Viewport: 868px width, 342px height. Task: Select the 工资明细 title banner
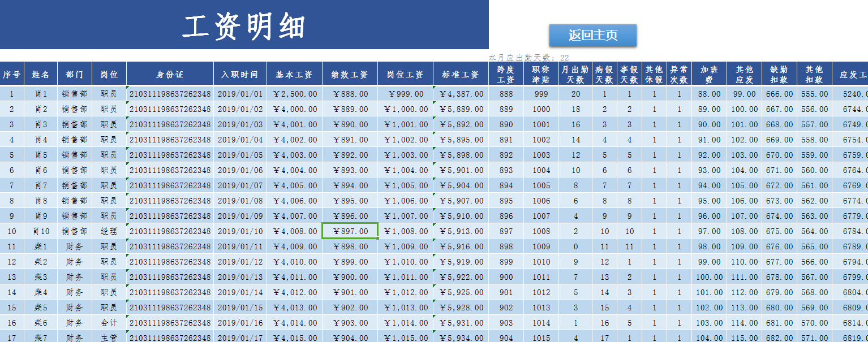pyautogui.click(x=244, y=25)
